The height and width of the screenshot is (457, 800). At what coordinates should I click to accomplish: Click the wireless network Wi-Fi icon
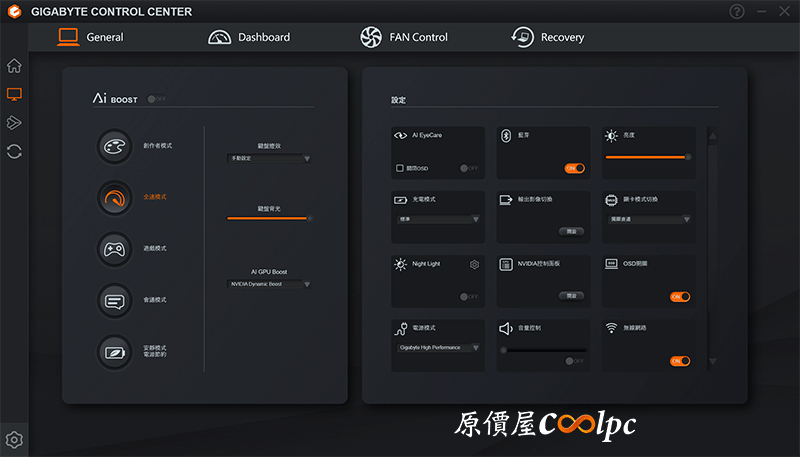pyautogui.click(x=611, y=327)
